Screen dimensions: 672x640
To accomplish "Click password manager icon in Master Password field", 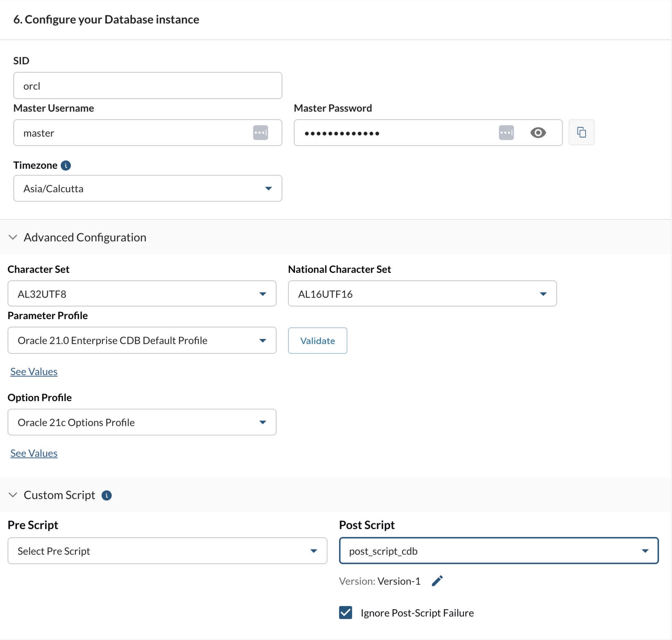I will coord(506,133).
